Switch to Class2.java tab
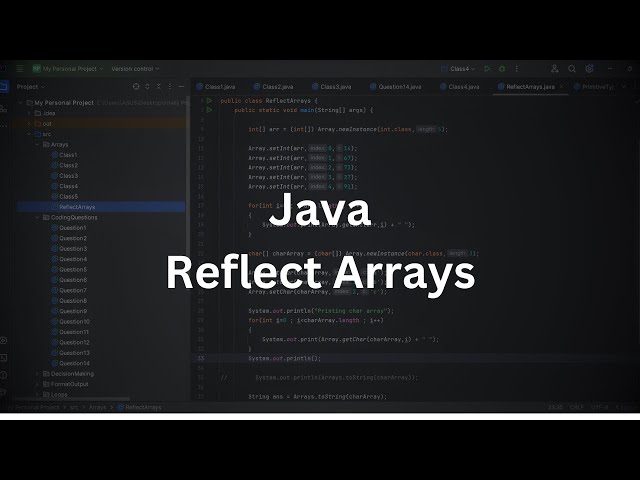Image resolution: width=640 pixels, height=480 pixels. pyautogui.click(x=273, y=87)
